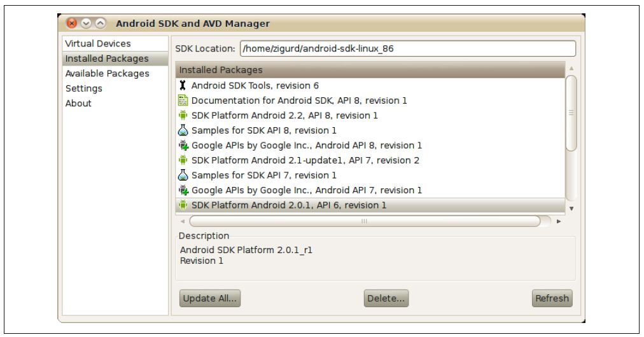The image size is (644, 337).
Task: Click the vertical scrollbar thumb in package list
Action: 571,113
